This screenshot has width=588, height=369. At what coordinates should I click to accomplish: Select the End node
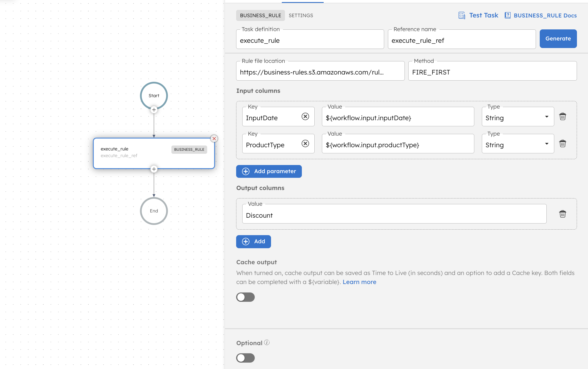154,211
